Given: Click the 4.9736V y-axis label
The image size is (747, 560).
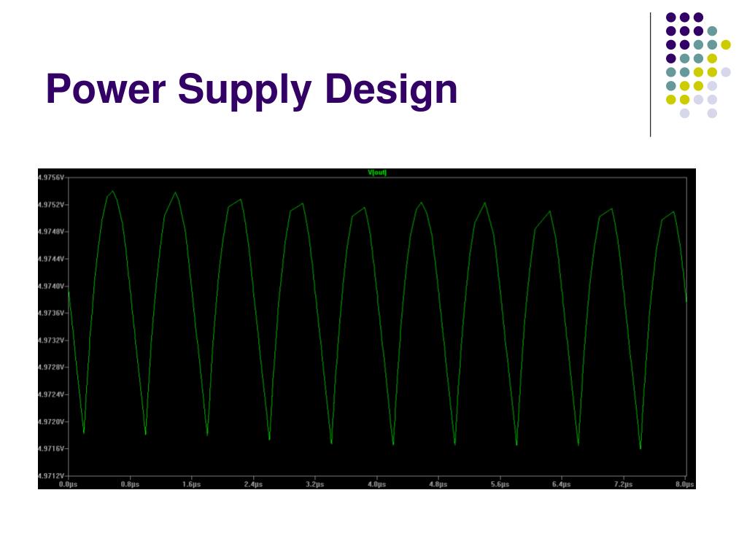Looking at the screenshot, I should coord(52,313).
